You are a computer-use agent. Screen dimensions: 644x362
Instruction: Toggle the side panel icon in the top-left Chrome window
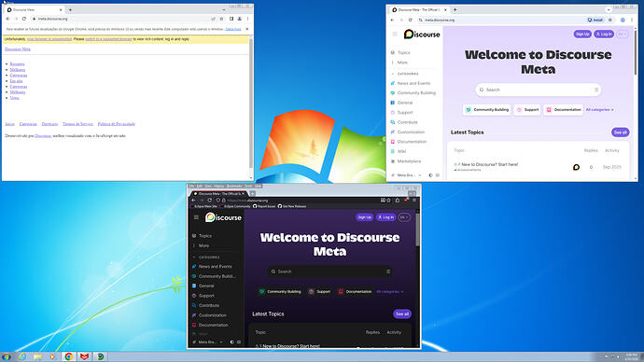(231, 19)
